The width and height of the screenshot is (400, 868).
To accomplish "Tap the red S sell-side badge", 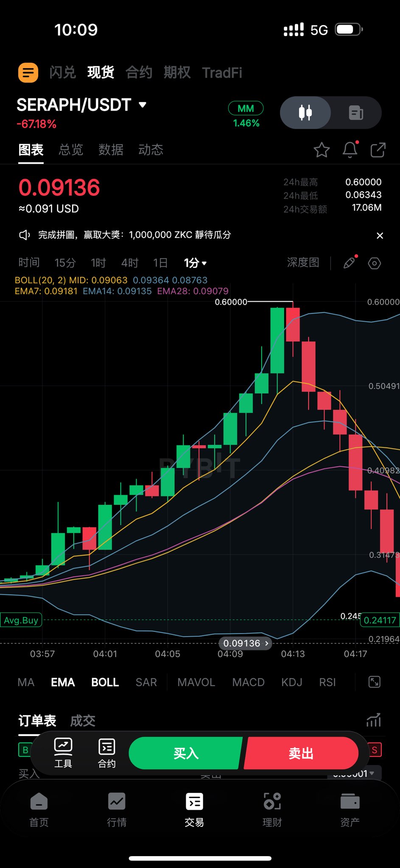I will click(375, 750).
